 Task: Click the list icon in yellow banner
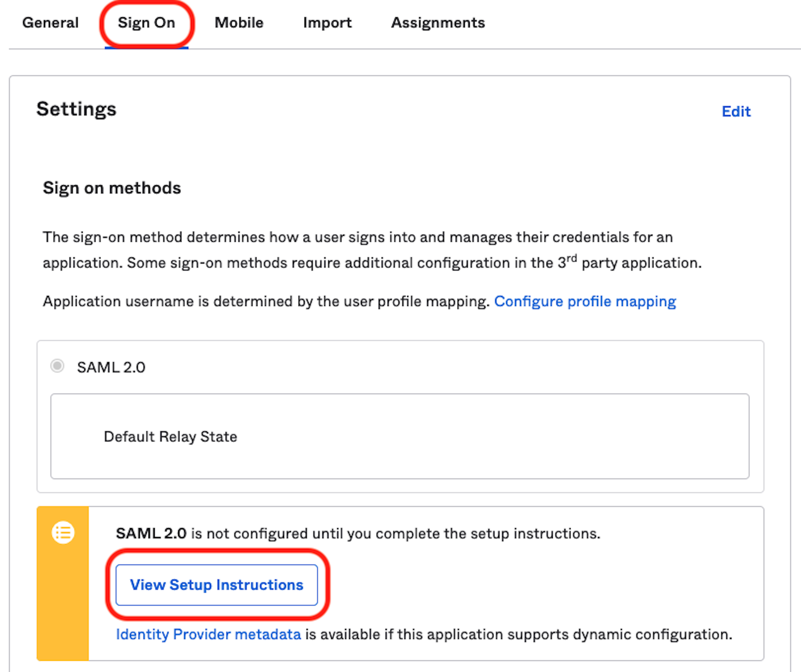pyautogui.click(x=63, y=533)
